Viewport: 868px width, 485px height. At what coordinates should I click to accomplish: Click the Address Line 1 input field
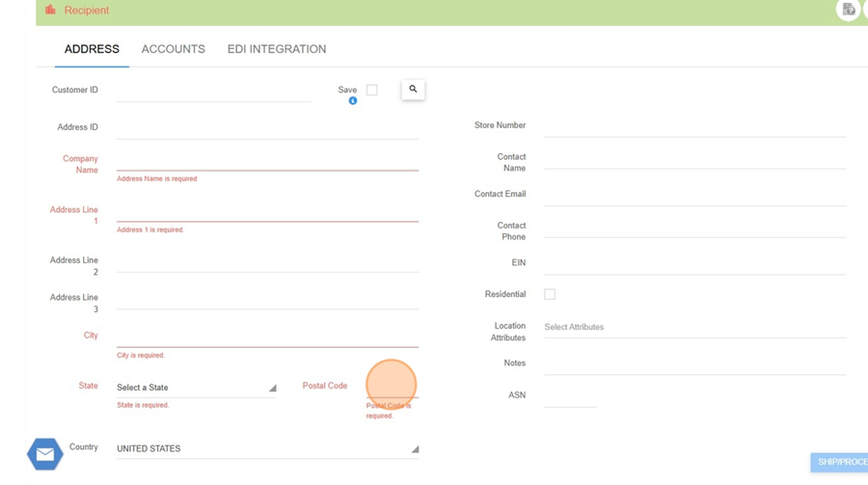(x=267, y=211)
